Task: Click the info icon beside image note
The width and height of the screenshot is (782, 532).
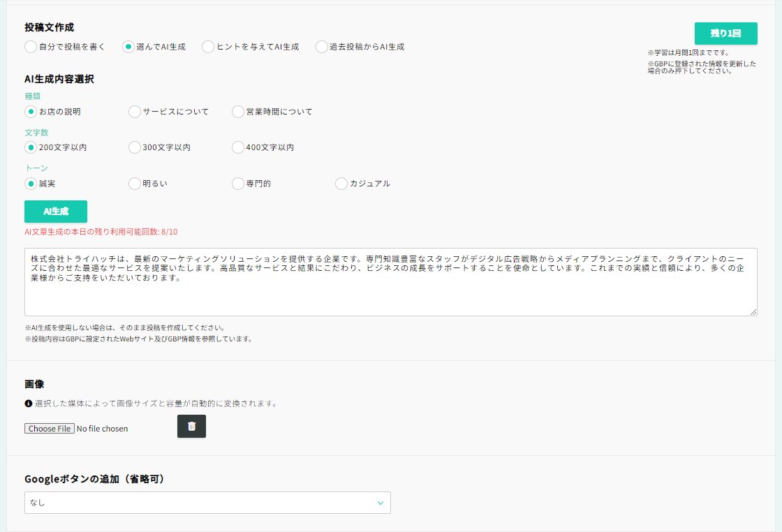Action: pos(29,404)
